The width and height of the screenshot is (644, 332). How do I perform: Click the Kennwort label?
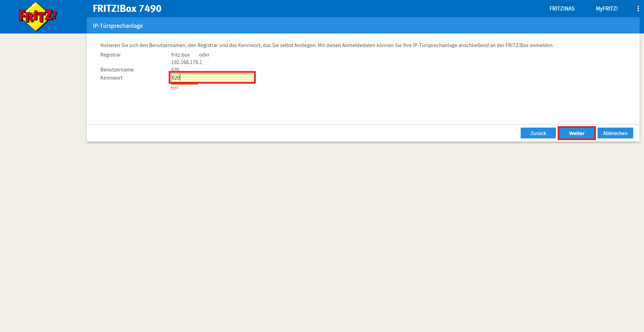tap(111, 78)
